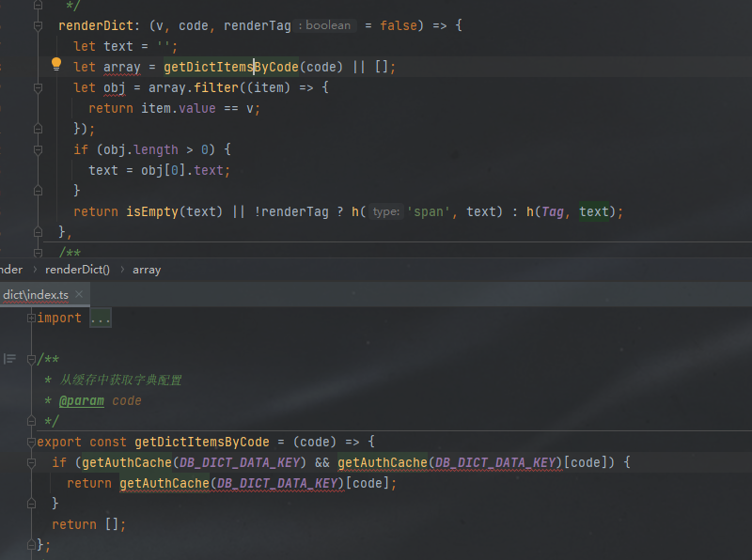
Task: Open renderDict() in the breadcrumb bar
Action: (77, 270)
